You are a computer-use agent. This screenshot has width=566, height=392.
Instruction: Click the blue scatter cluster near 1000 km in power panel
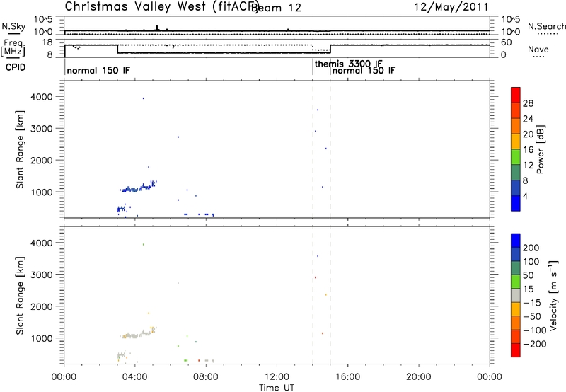tap(137, 188)
